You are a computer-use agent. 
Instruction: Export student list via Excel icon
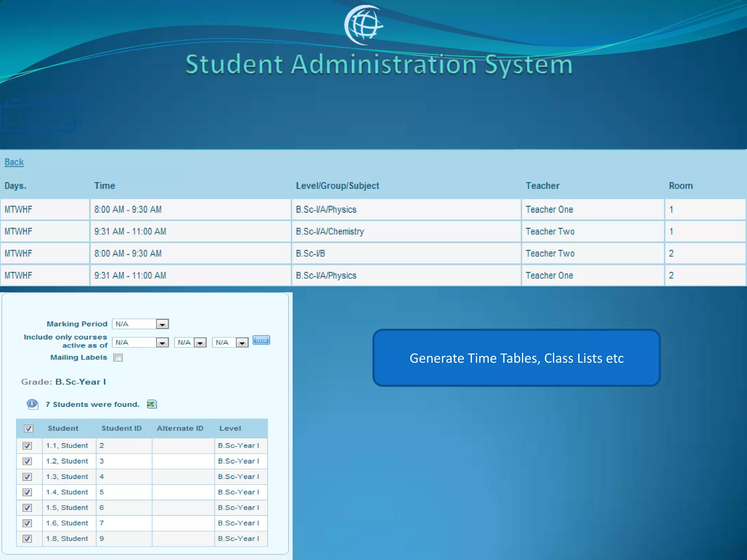click(151, 404)
